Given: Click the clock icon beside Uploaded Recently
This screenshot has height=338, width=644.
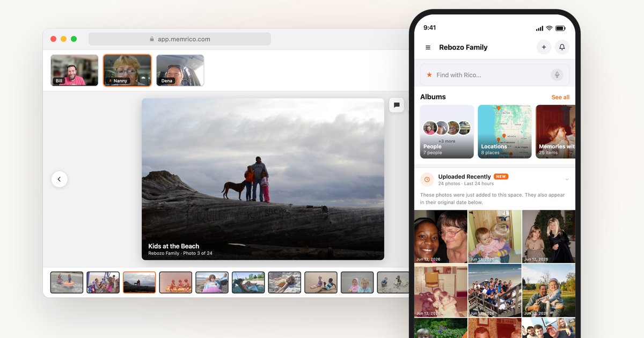Looking at the screenshot, I should click(427, 180).
